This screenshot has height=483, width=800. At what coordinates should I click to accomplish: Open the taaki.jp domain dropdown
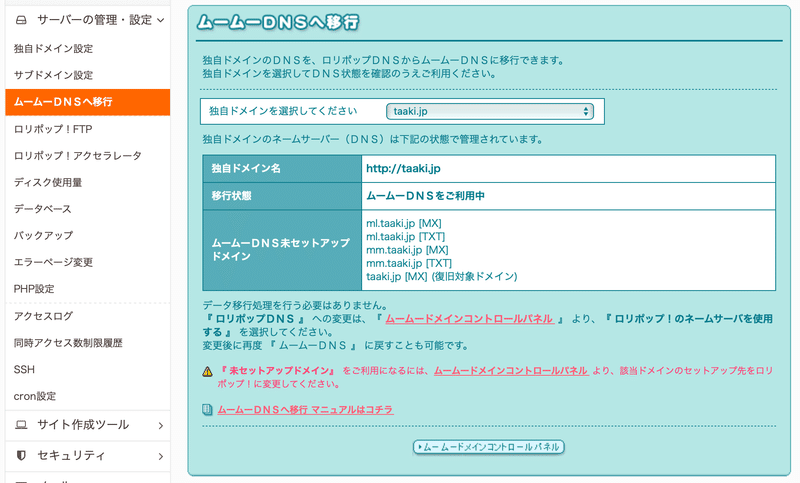tap(490, 111)
